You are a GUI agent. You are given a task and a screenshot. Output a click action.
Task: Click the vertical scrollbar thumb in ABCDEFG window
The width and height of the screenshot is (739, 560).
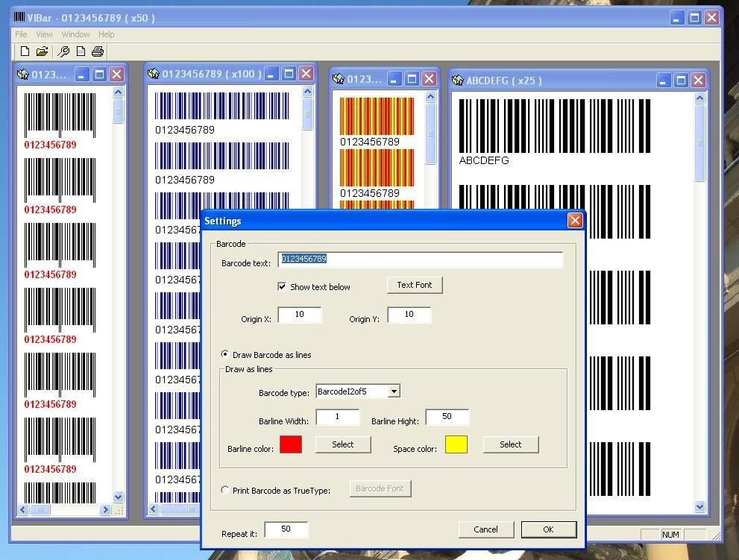click(700, 143)
